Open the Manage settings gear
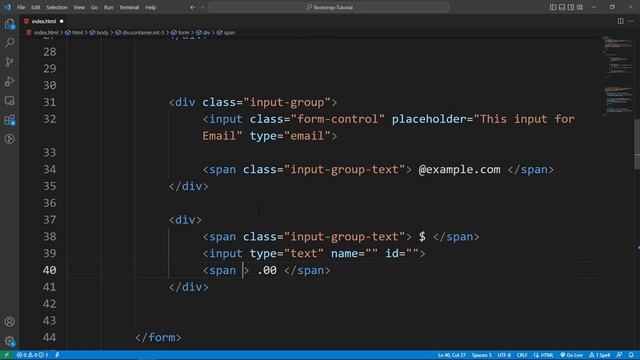 tap(9, 341)
